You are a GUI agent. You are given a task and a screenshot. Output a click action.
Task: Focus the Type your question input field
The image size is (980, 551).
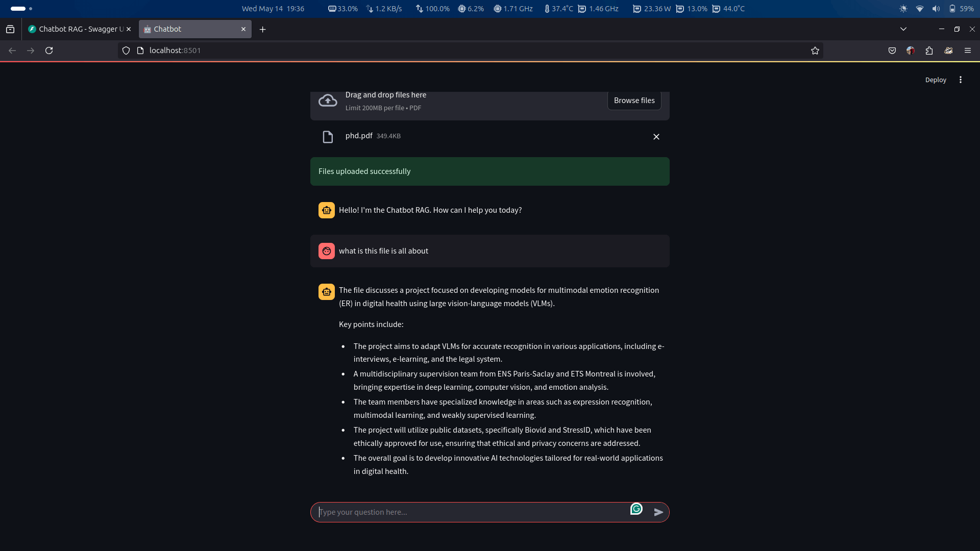click(x=470, y=512)
